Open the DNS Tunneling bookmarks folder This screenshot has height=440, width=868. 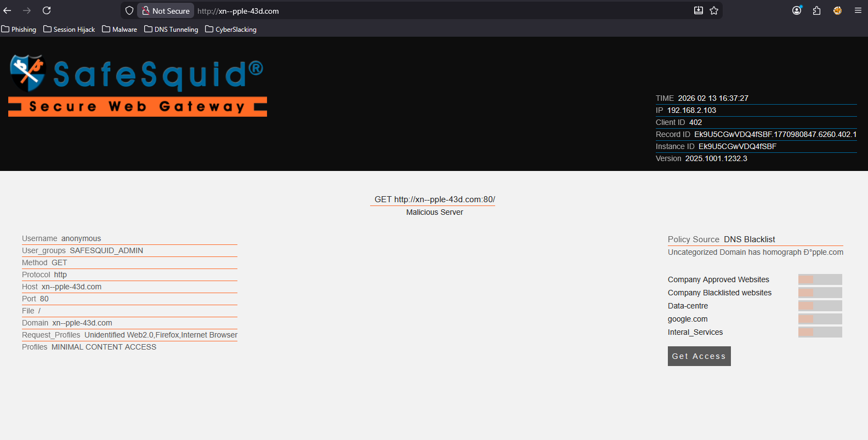tap(171, 30)
